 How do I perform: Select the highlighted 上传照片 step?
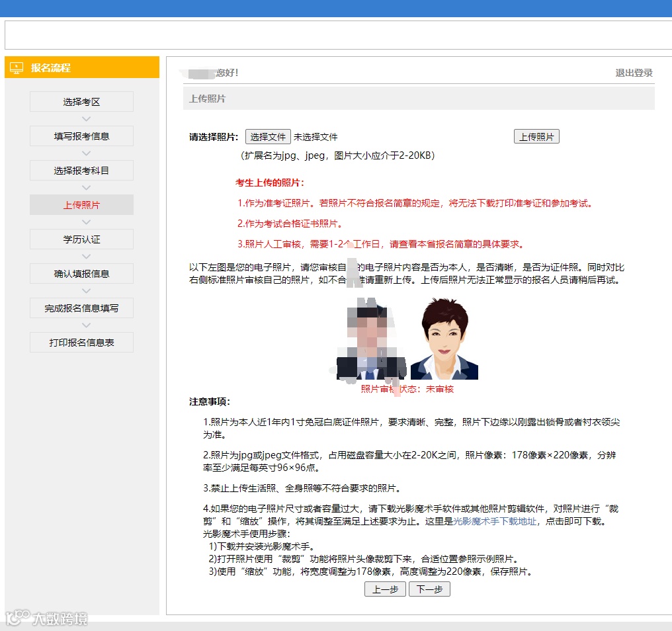(x=81, y=205)
